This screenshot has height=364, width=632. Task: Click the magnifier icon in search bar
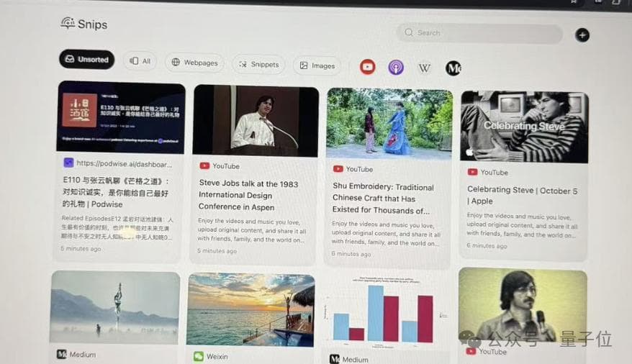point(409,33)
